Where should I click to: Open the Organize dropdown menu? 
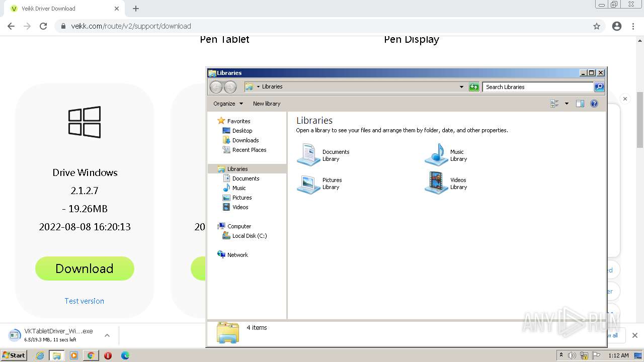(x=228, y=104)
